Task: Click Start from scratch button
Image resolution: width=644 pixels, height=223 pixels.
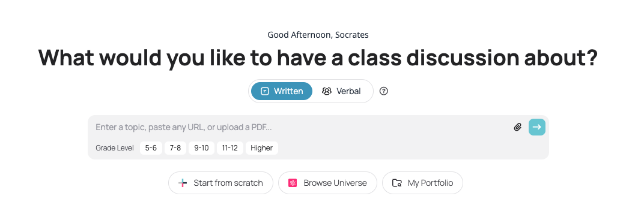Action: click(x=220, y=183)
